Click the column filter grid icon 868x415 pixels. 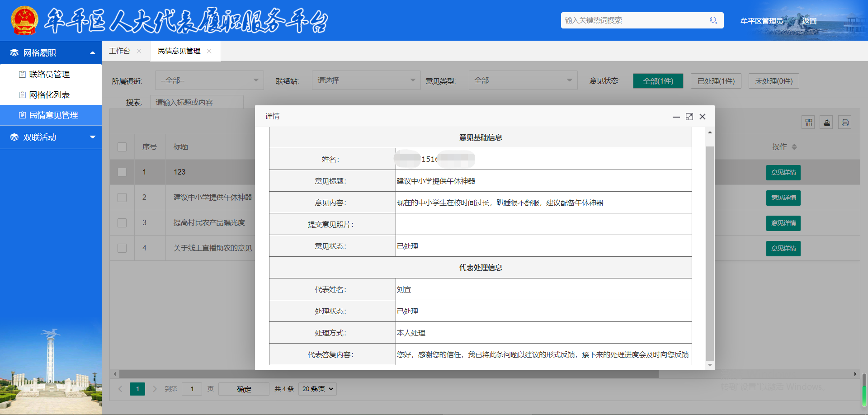coord(808,123)
